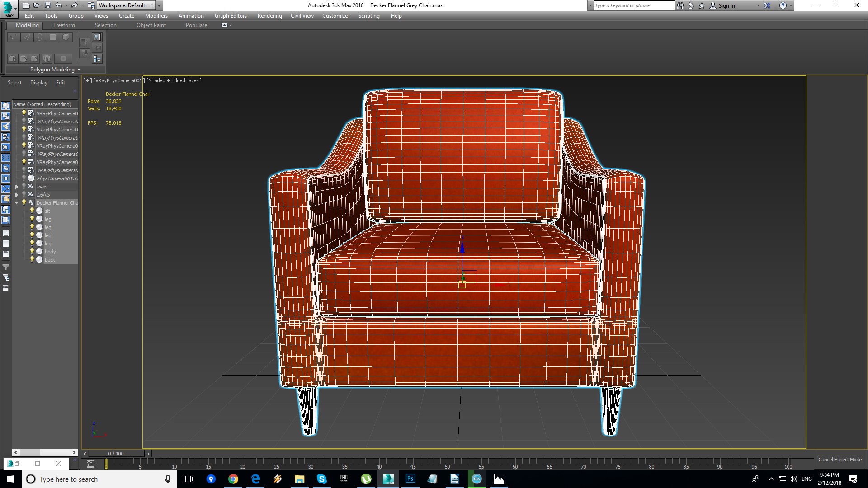The image size is (868, 488).
Task: Display shapes filter icon in Scene Explorer
Action: [x=6, y=116]
